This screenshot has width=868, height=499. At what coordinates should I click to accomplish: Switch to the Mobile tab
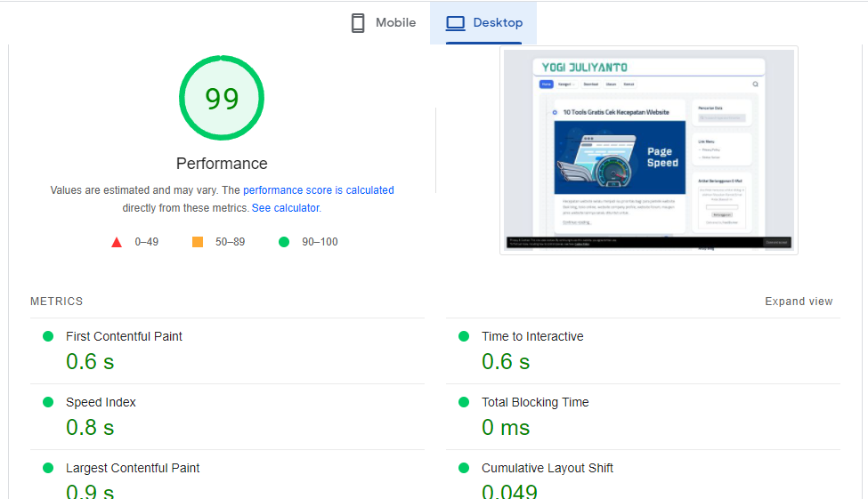pyautogui.click(x=383, y=23)
